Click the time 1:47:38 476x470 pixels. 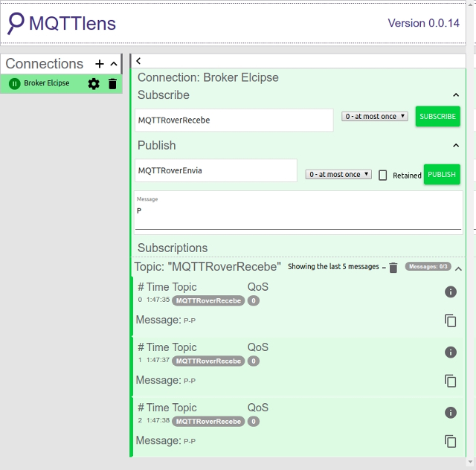click(x=158, y=420)
